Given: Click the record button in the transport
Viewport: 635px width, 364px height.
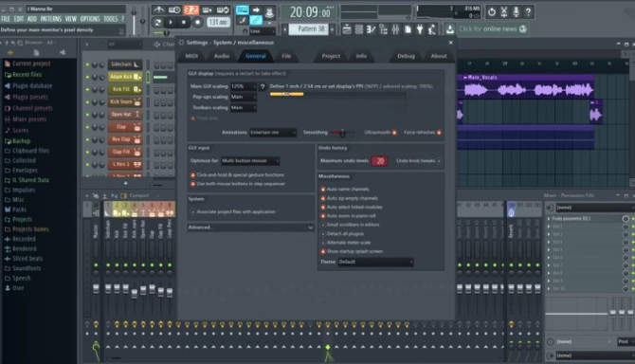Looking at the screenshot, I should [x=198, y=22].
